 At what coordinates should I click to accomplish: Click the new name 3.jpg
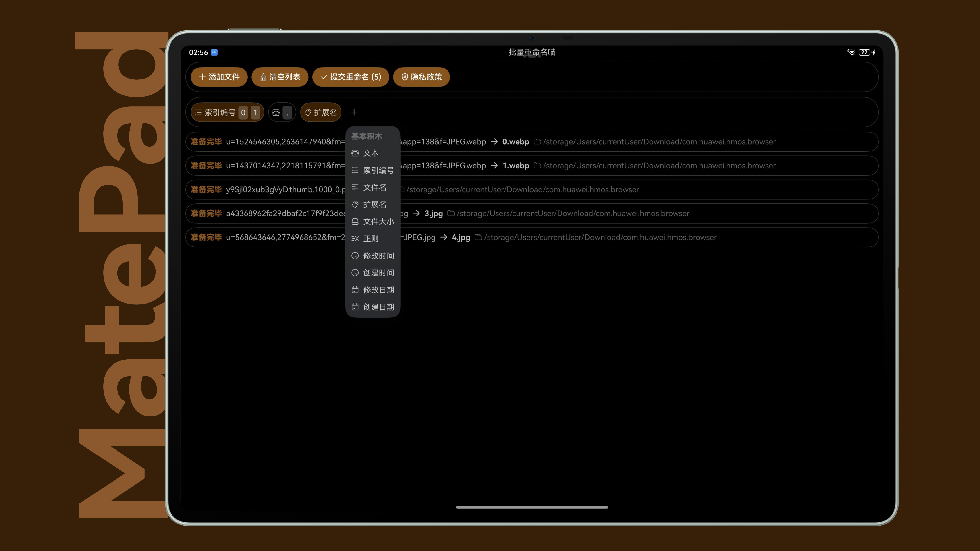(x=434, y=214)
